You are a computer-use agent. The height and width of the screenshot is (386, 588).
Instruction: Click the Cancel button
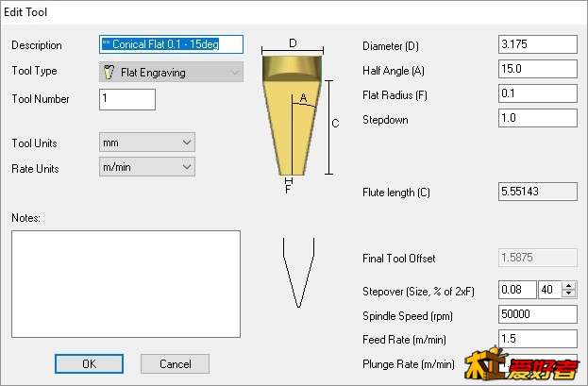tap(175, 364)
